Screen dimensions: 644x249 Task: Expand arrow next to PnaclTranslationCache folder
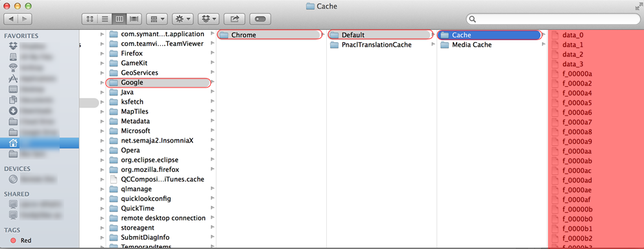[x=433, y=45]
